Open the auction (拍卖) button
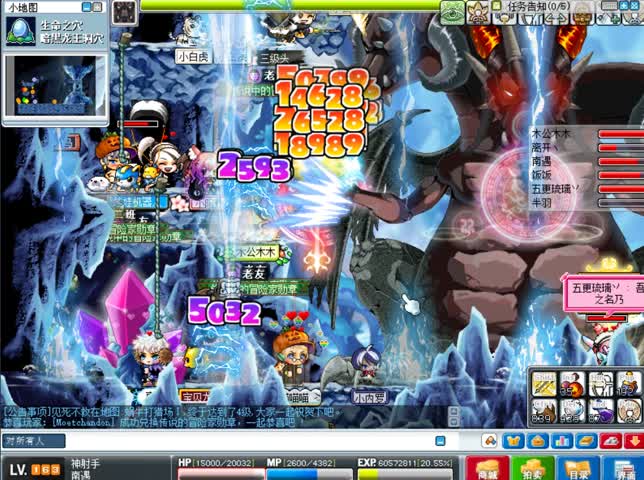The height and width of the screenshot is (480, 644). [532, 469]
